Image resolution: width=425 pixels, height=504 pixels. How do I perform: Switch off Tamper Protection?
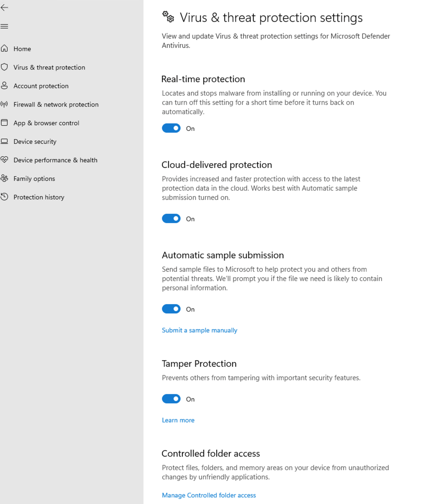tap(171, 399)
